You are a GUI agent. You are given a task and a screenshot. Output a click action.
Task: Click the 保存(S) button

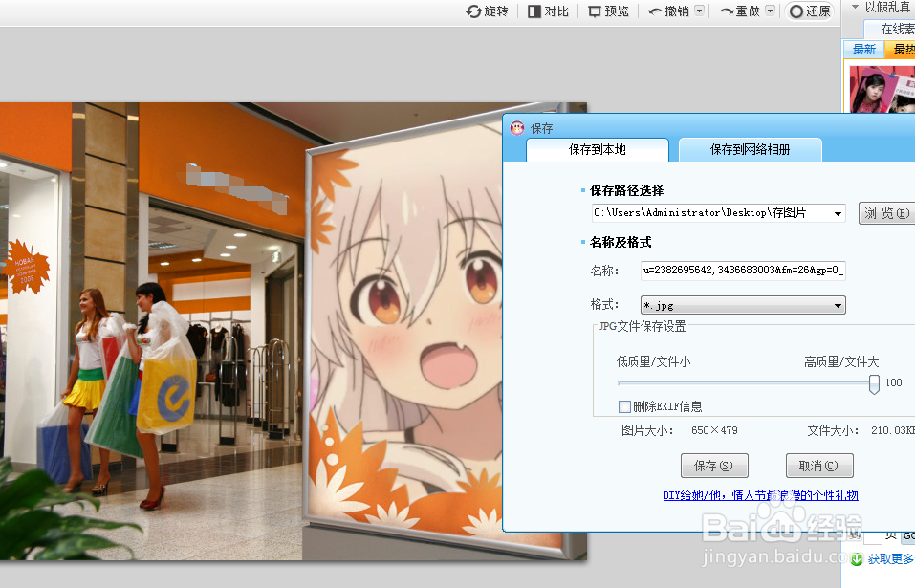714,466
